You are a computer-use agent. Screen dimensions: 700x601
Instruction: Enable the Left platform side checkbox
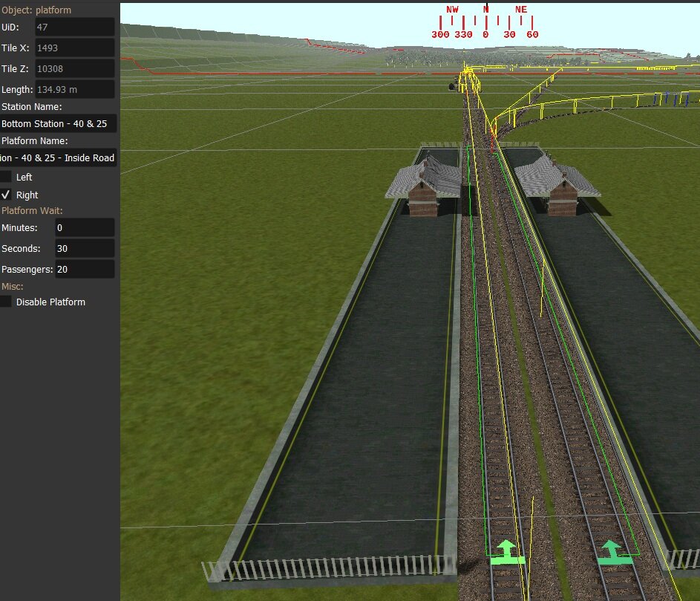(x=6, y=178)
